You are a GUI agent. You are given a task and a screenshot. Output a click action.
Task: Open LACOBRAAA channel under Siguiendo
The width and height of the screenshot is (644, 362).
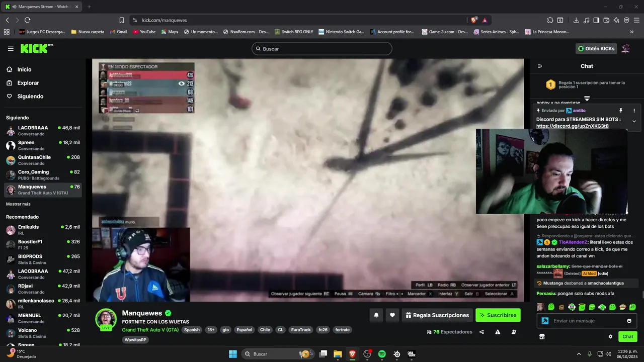pos(43,131)
